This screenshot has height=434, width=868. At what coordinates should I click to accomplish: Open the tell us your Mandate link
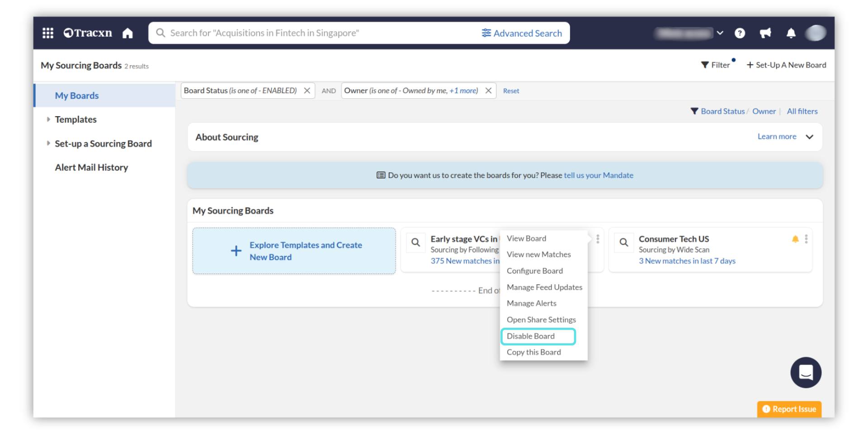click(598, 175)
